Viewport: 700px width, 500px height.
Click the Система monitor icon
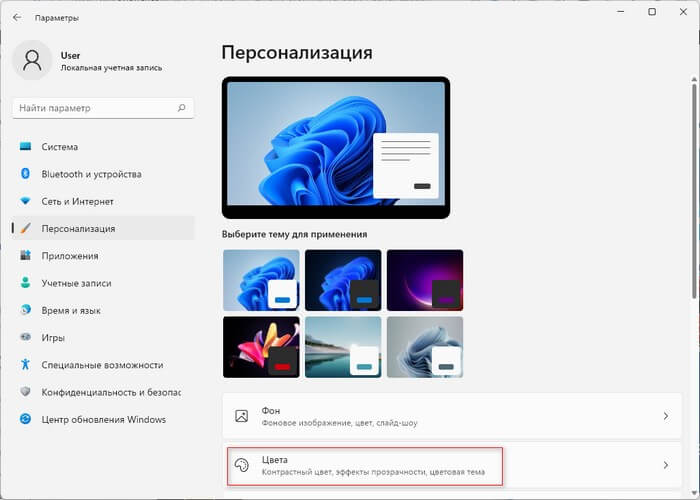coord(25,146)
